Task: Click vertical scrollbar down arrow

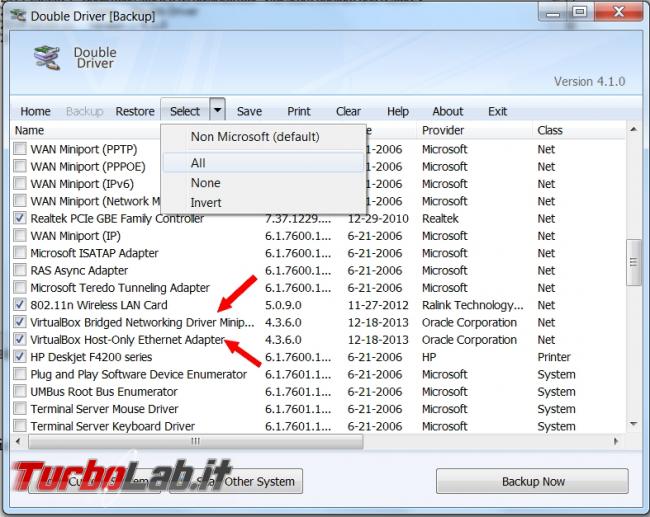Action: pos(633,424)
